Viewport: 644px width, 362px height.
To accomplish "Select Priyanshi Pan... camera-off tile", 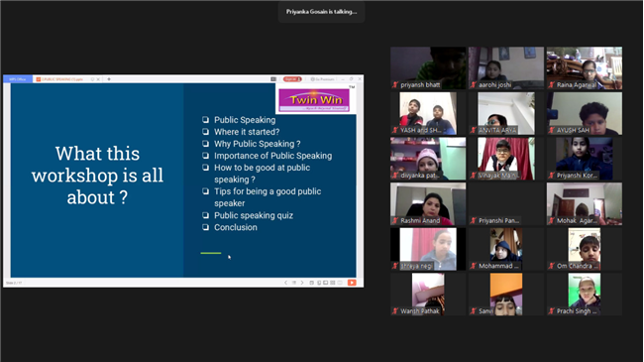I will (x=506, y=203).
